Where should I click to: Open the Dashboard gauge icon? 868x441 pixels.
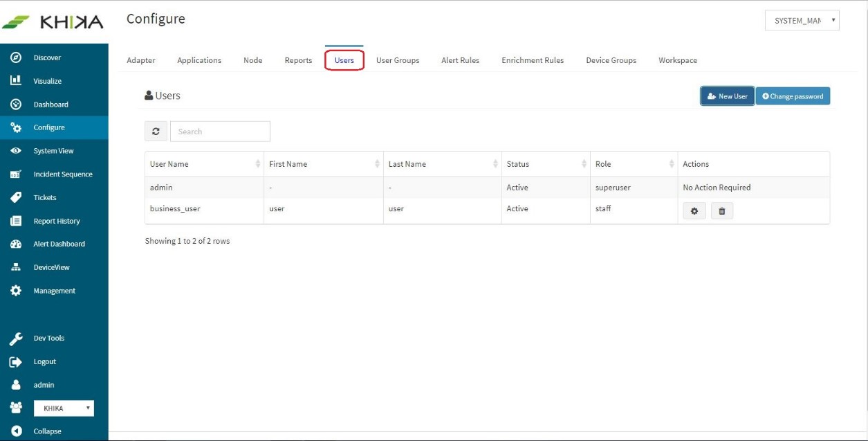[15, 105]
